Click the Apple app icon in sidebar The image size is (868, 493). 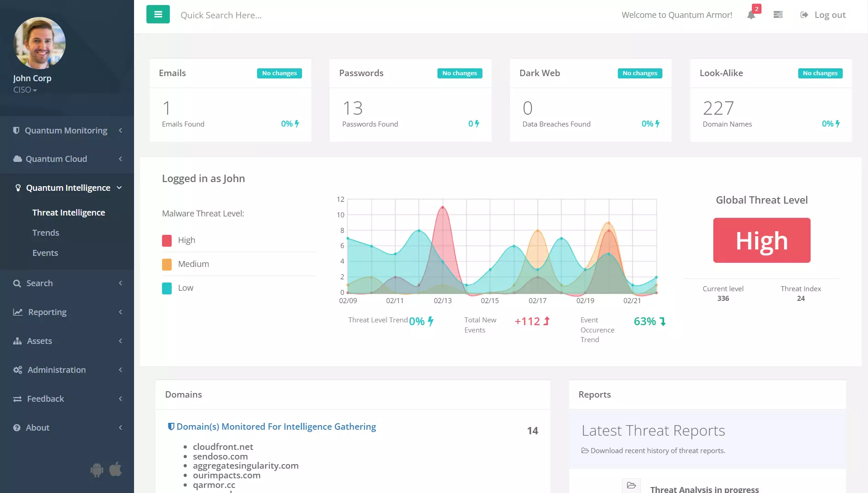pos(116,469)
